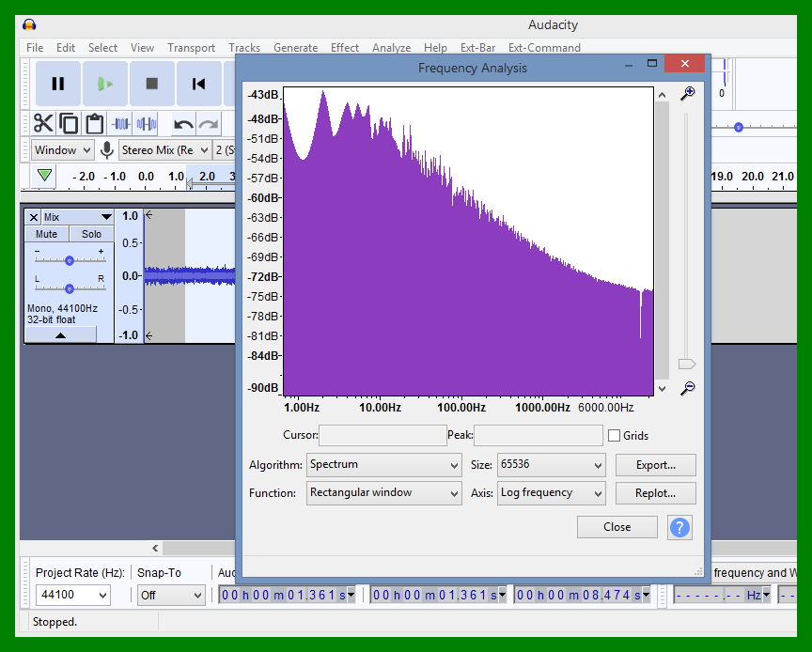Click the Peak readout field
The height and width of the screenshot is (652, 812).
[x=539, y=436]
